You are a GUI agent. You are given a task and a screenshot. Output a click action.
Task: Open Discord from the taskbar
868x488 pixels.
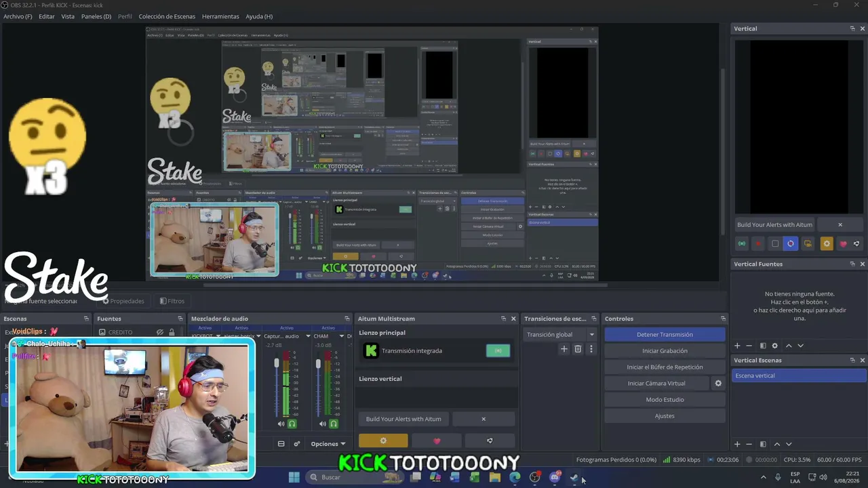pyautogui.click(x=555, y=477)
